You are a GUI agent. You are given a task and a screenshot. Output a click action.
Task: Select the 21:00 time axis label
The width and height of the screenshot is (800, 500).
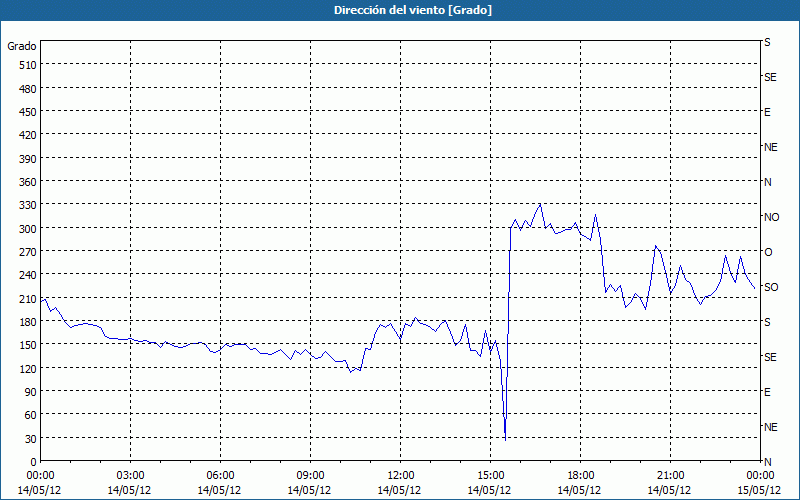tap(670, 476)
